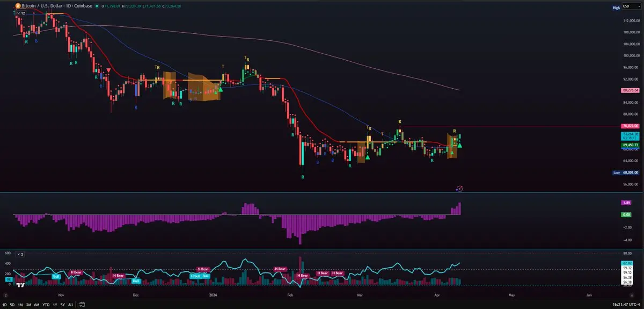
Task: Click the Low 60,001.00 price label
Action: [x=626, y=173]
